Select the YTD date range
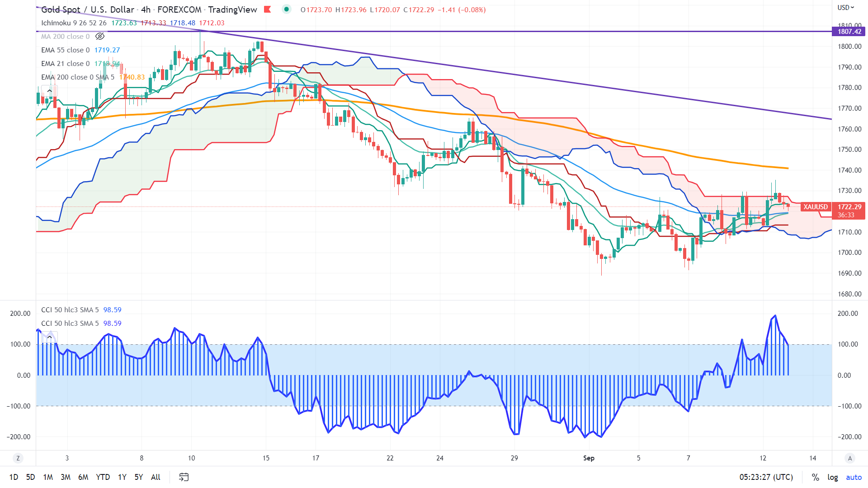Screen dimensions: 868x488 pyautogui.click(x=103, y=477)
